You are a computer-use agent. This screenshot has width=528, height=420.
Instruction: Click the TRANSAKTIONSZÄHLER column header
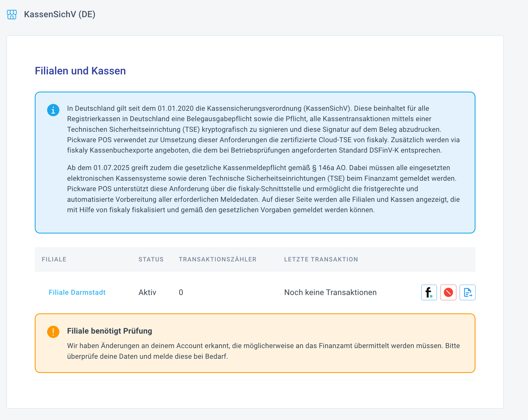pyautogui.click(x=217, y=259)
